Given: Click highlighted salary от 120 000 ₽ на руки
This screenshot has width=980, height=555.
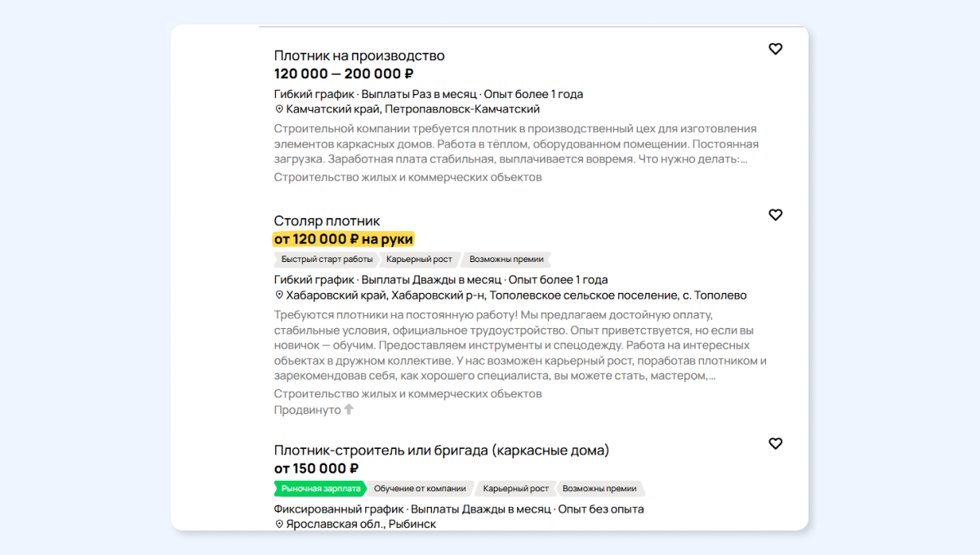Looking at the screenshot, I should (x=343, y=239).
